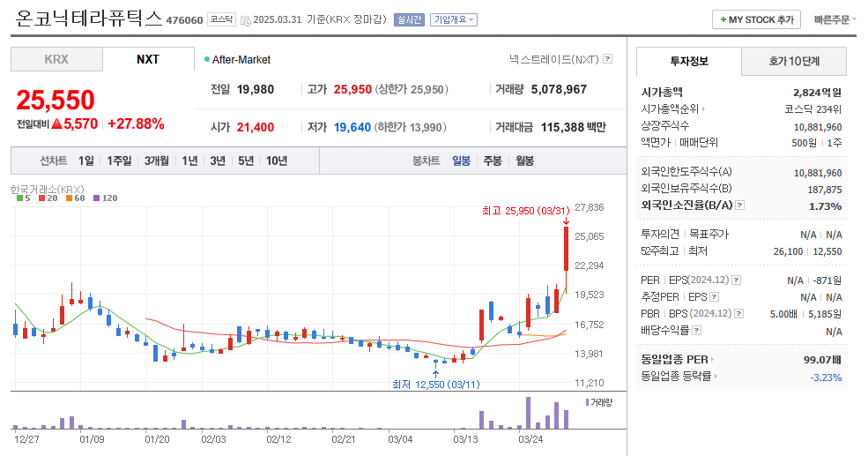
Task: Switch to the KRX tab
Action: tap(56, 59)
